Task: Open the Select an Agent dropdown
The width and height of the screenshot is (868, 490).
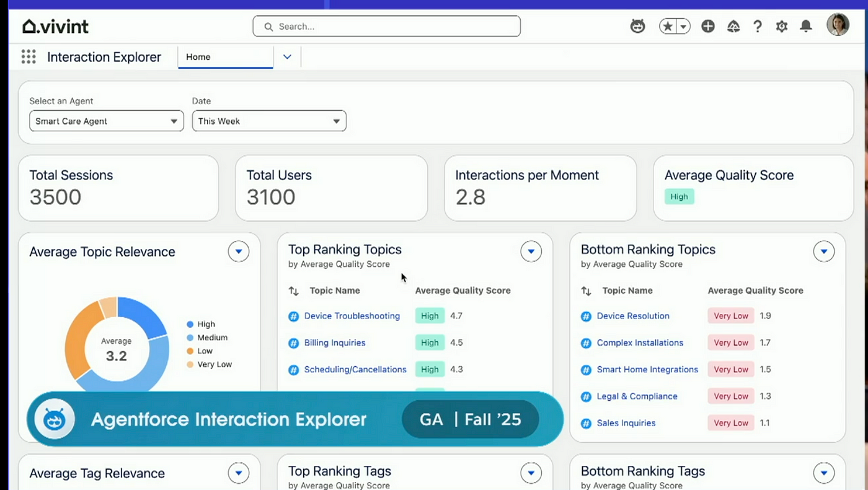Action: [x=107, y=121]
